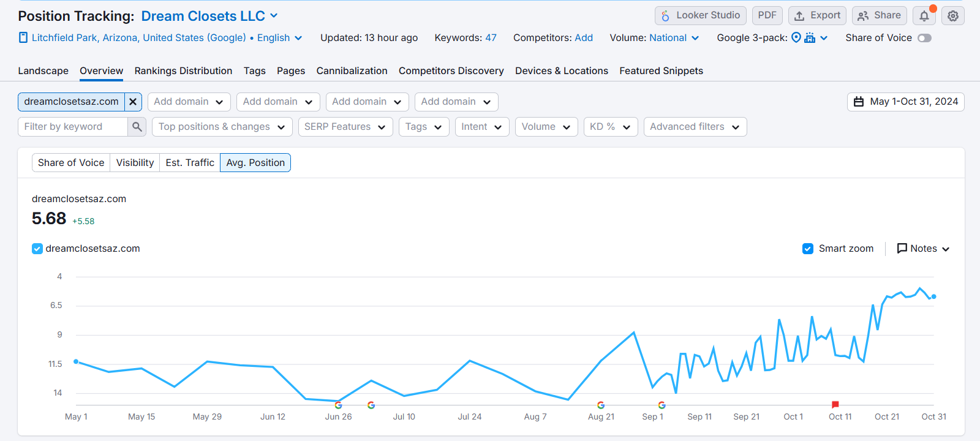Click the Google update marker at Jun 26
This screenshot has width=980, height=441.
[x=338, y=405]
